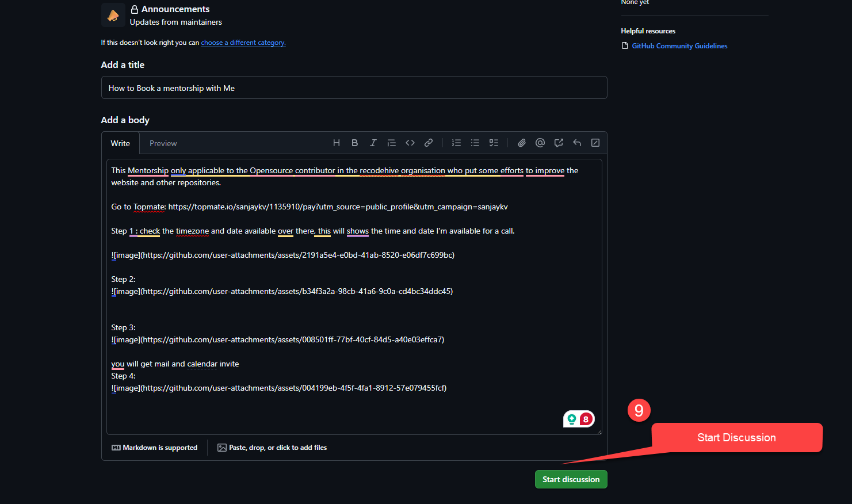Viewport: 852px width, 504px height.
Task: Click the 'Updates from maintainers' description
Action: click(176, 22)
